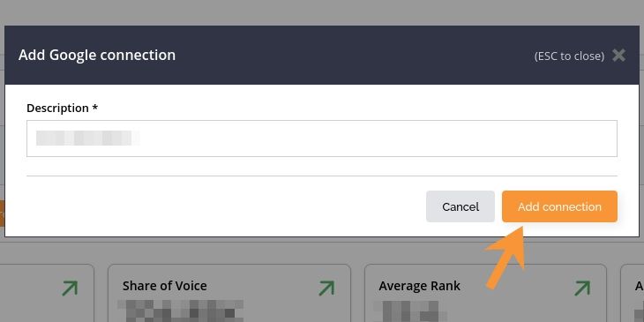Click the orange button edge left of the dialog

coord(2,213)
